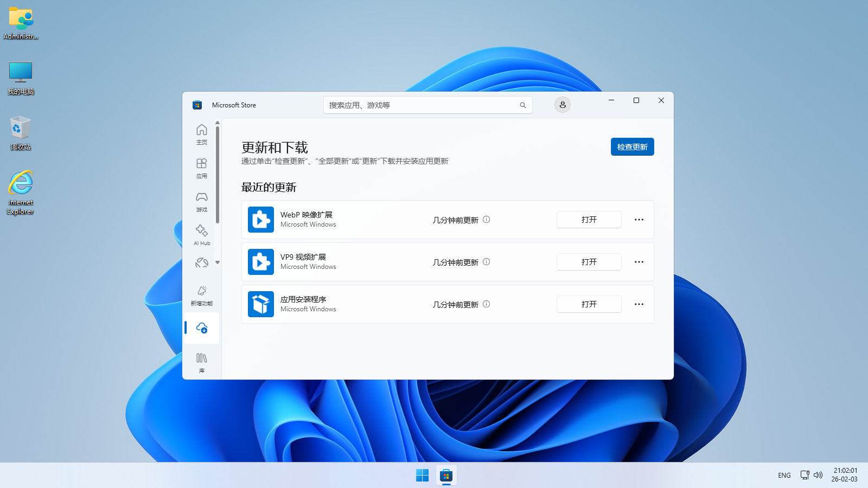Click the 更新和下载 page heading

point(275,147)
